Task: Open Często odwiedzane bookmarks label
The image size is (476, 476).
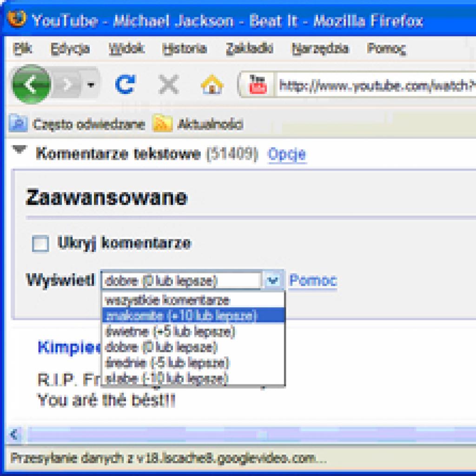Action: click(x=89, y=125)
